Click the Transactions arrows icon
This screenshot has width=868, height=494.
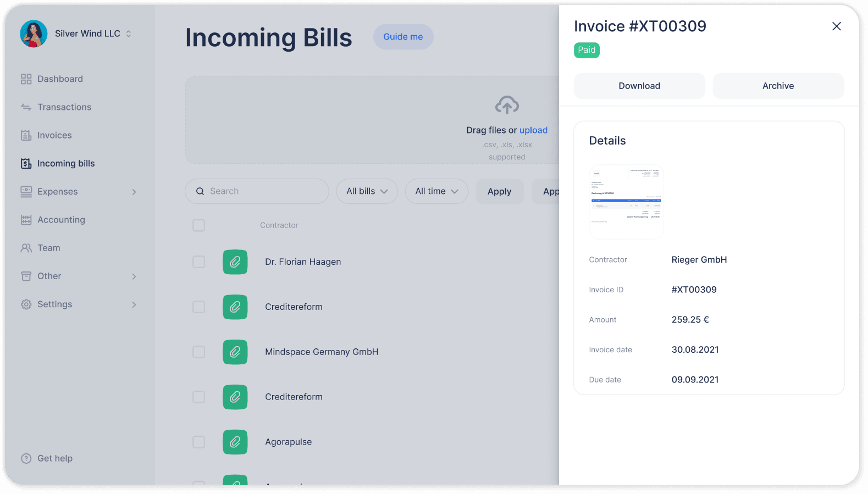(x=26, y=107)
